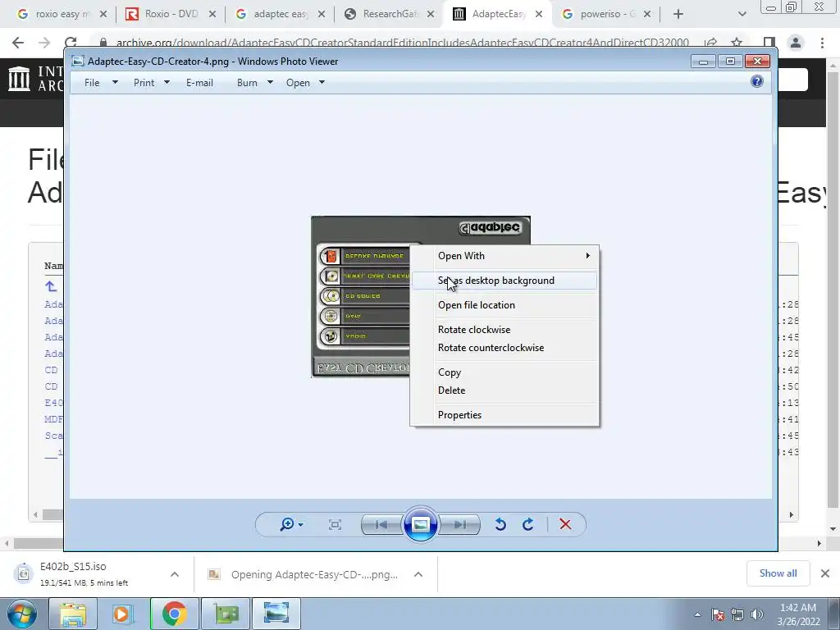Click the browser horizontal scrollbar
The width and height of the screenshot is (840, 630).
(413, 543)
